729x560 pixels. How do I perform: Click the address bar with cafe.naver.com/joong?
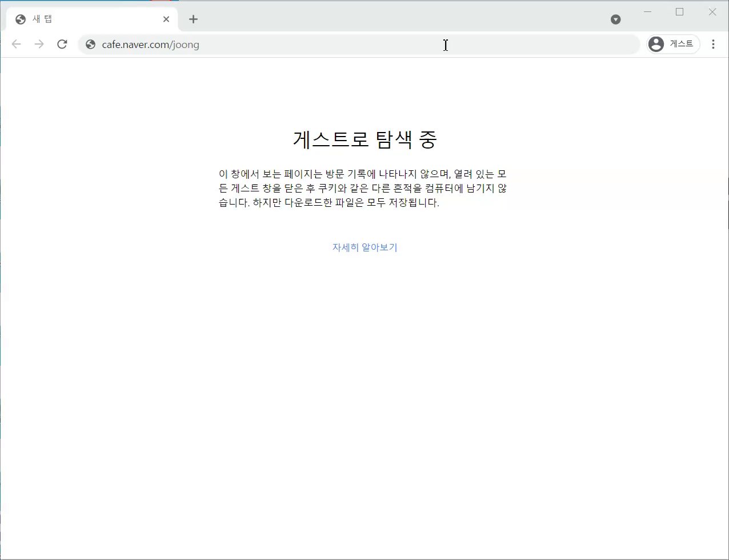click(359, 45)
